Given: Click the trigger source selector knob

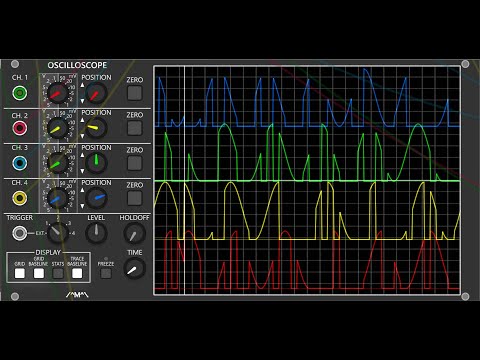Looking at the screenshot, I should coord(57,233).
